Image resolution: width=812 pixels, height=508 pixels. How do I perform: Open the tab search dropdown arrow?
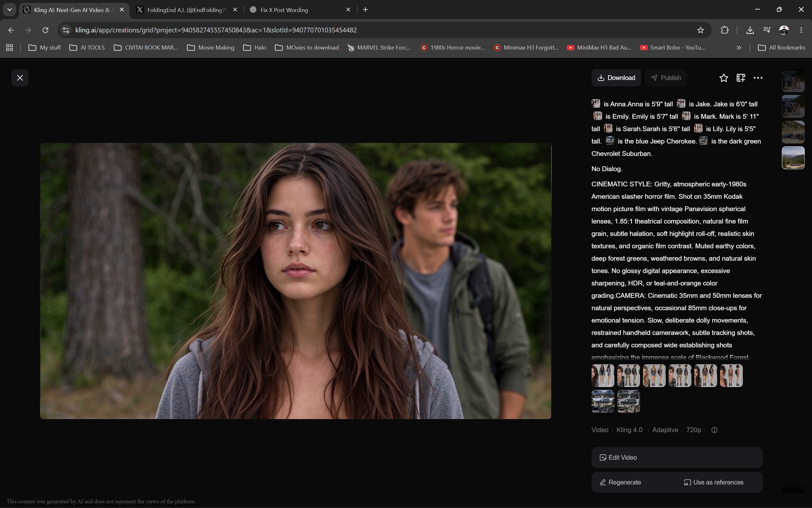(10, 10)
